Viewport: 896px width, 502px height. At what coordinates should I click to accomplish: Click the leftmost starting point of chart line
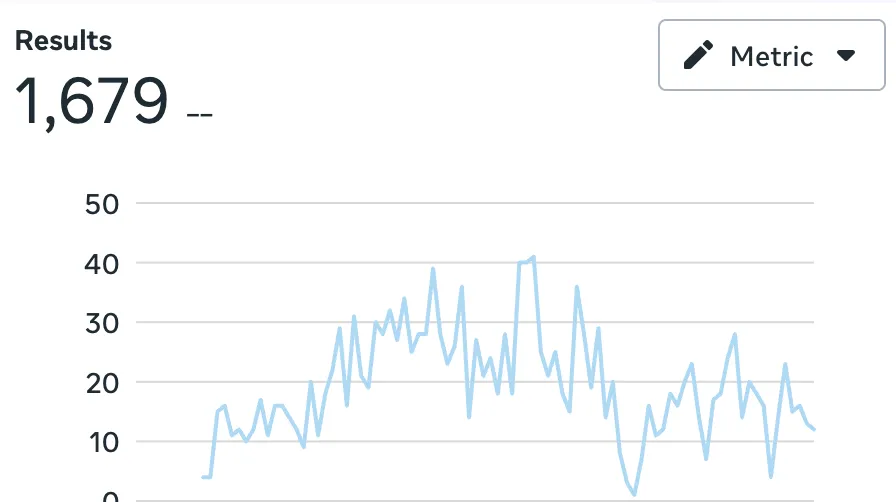203,477
